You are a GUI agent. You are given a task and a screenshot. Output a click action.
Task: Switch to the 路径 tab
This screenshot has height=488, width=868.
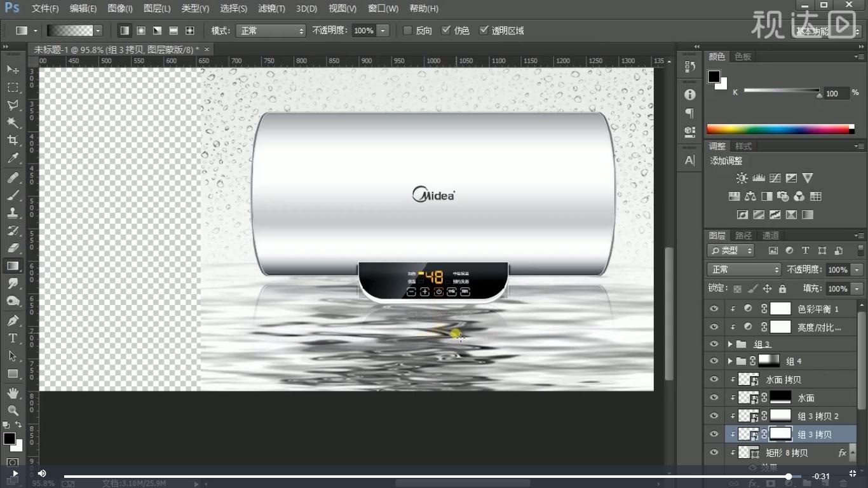(x=743, y=235)
